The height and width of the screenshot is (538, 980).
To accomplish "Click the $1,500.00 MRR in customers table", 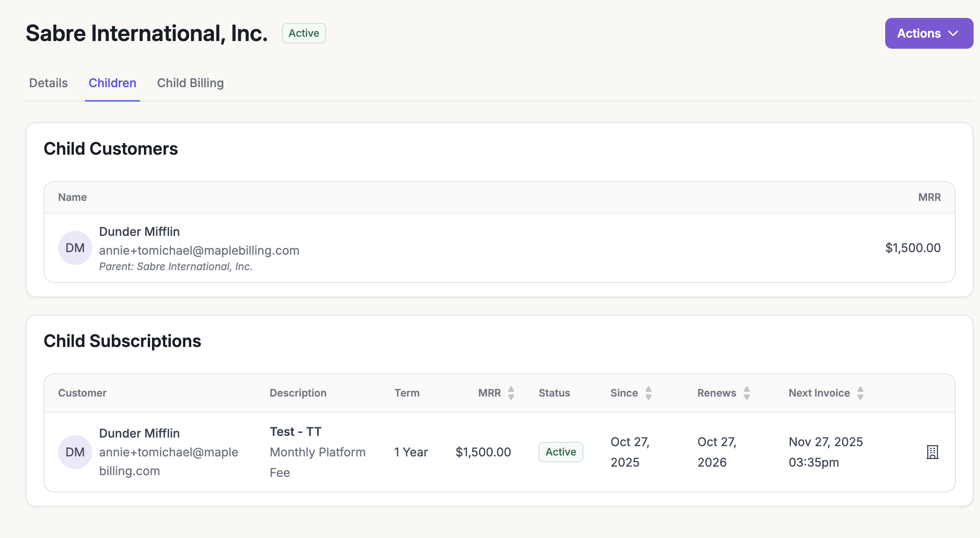I will tap(913, 248).
